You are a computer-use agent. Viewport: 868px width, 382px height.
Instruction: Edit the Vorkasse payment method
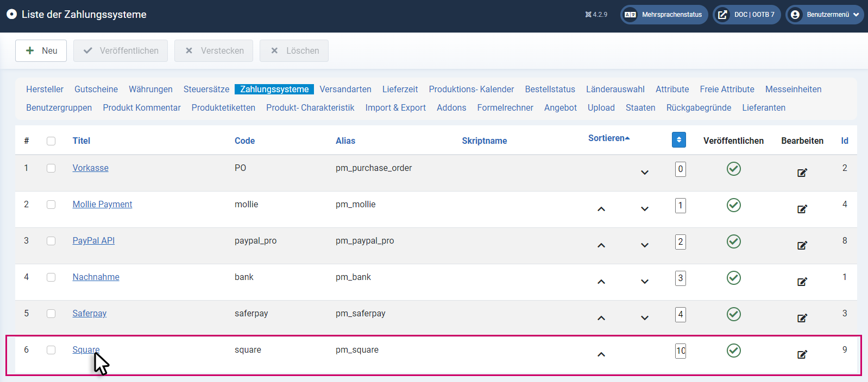(802, 173)
